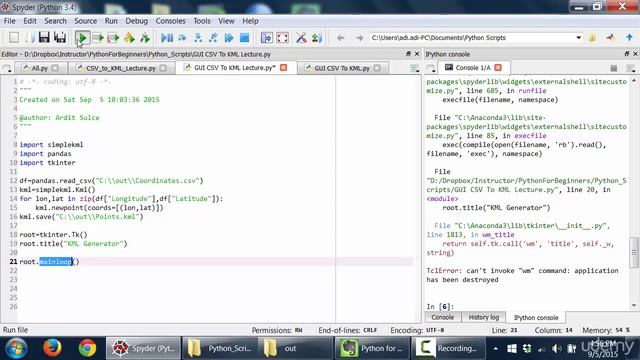The image size is (640, 360).
Task: Click the IPython console vertical scrollbar handle
Action: click(x=634, y=252)
